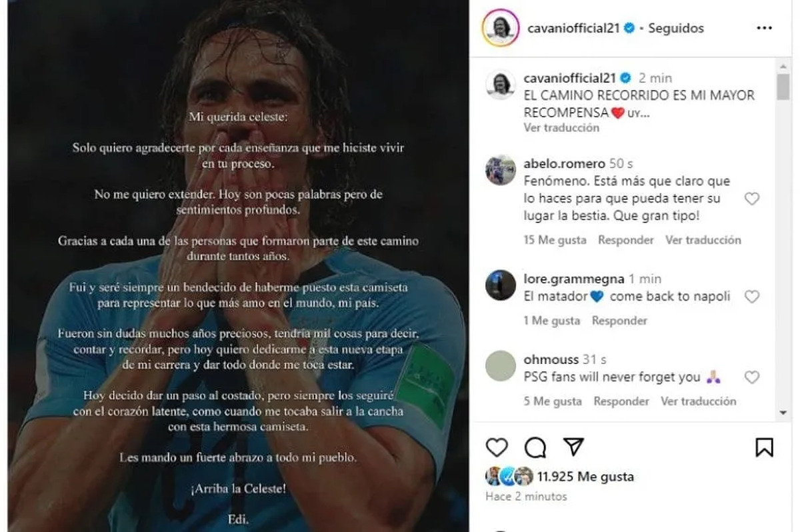Save the post with the bookmark icon
The height and width of the screenshot is (532, 800).
[765, 447]
